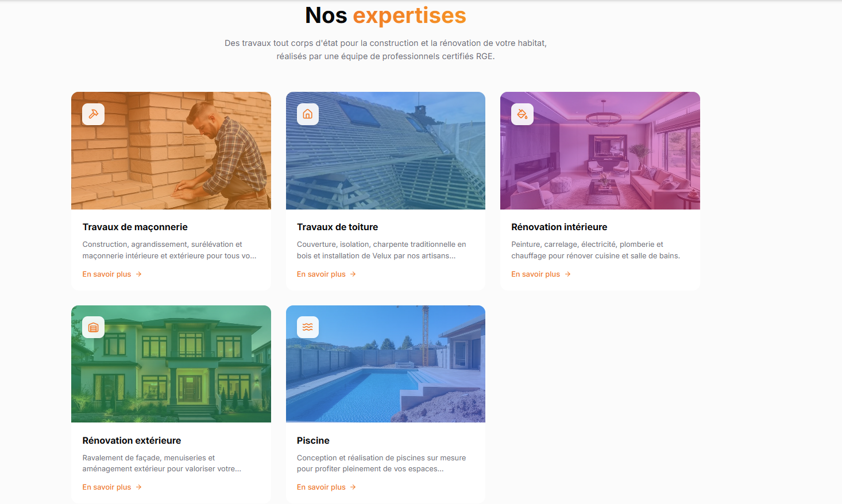Image resolution: width=842 pixels, height=504 pixels.
Task: Open En savoir plus for Piscine
Action: 321,487
